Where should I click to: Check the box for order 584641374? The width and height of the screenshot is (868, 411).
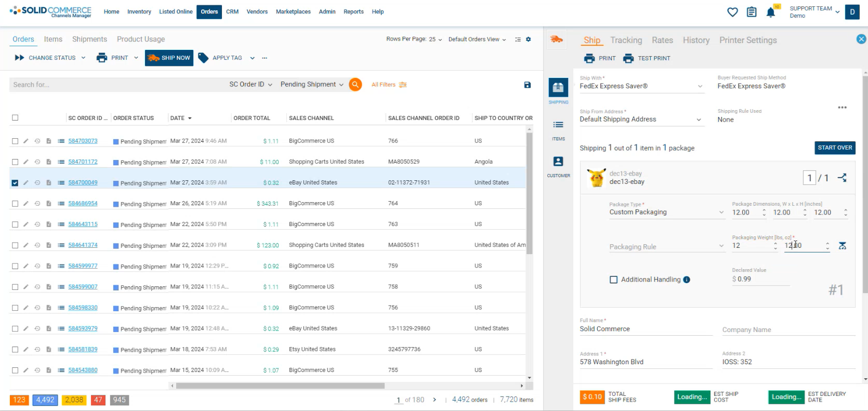[x=15, y=245]
